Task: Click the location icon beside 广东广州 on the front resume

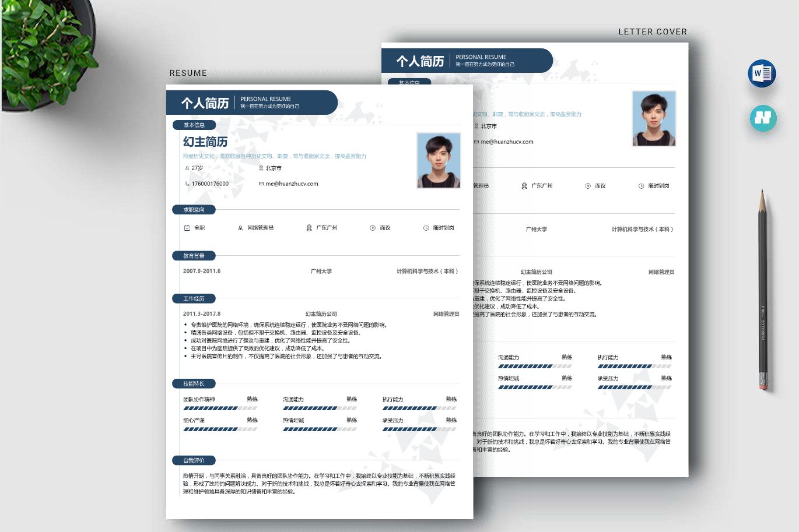Action: point(309,228)
